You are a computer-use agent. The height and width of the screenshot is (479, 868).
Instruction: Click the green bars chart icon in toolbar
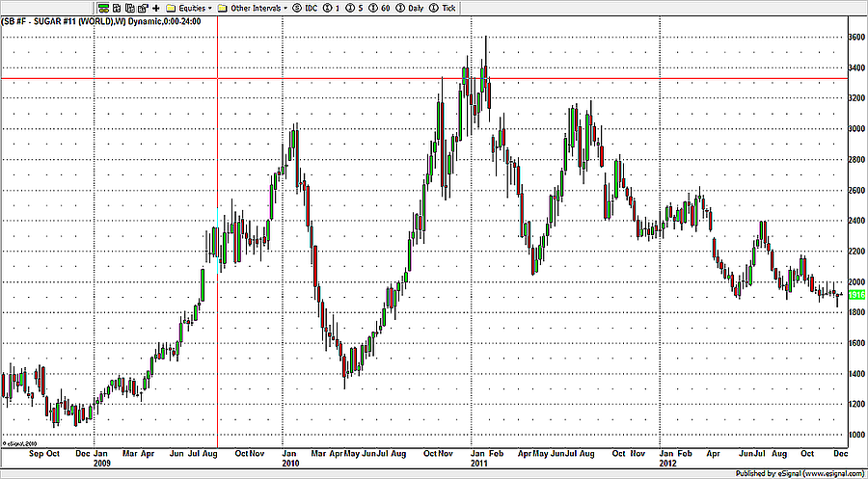click(103, 7)
